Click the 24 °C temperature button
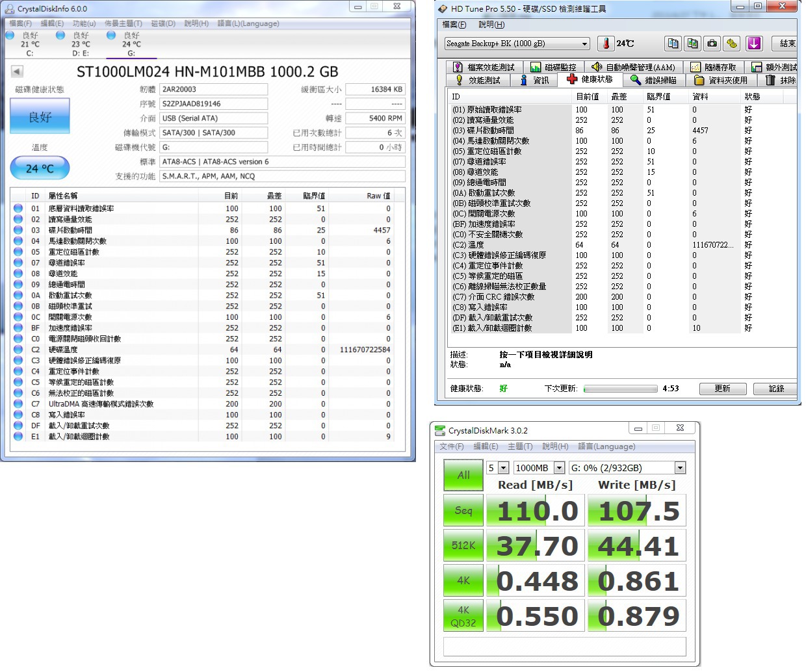The height and width of the screenshot is (672, 806). pos(40,168)
